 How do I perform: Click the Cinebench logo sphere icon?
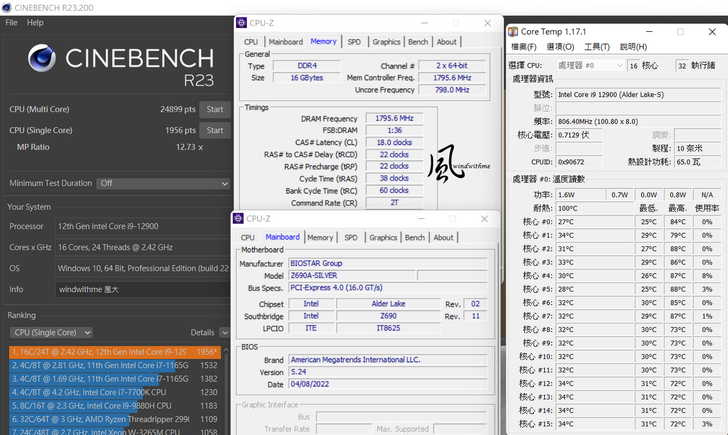(41, 58)
